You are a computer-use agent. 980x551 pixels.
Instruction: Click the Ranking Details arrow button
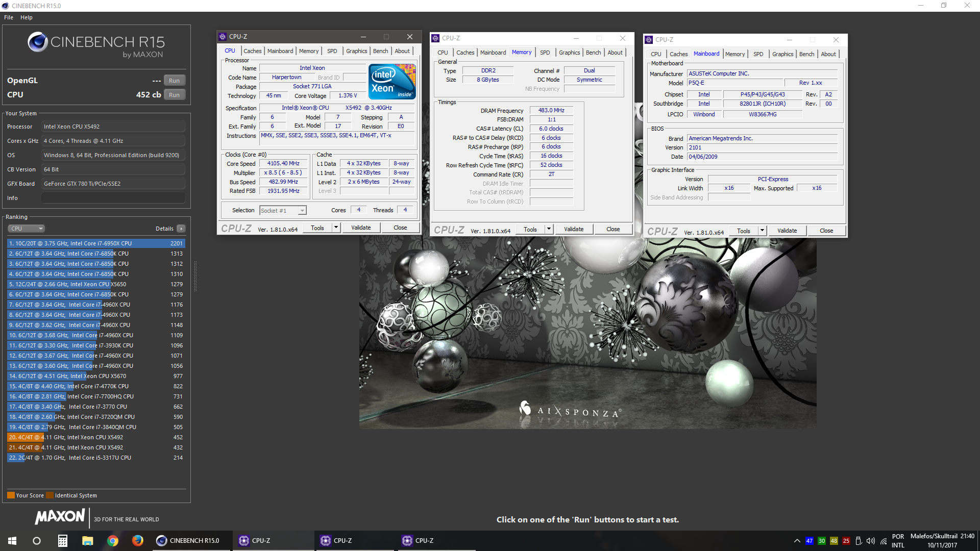click(x=181, y=229)
